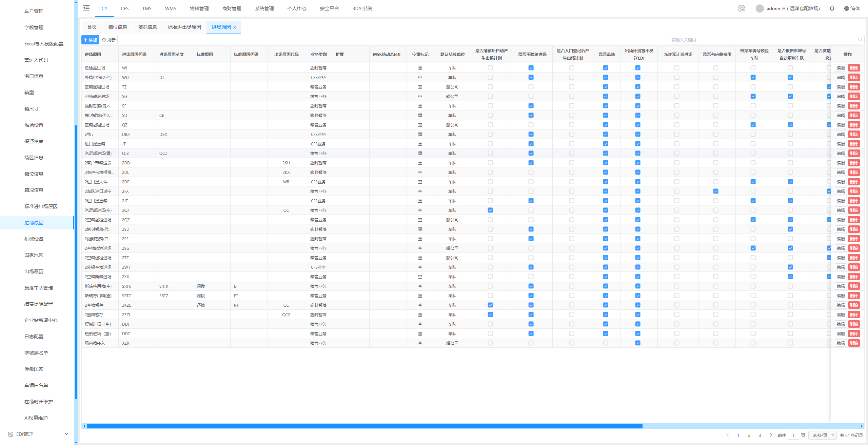The height and width of the screenshot is (445, 868).
Task: Click the globe language icon
Action: coord(846,8)
